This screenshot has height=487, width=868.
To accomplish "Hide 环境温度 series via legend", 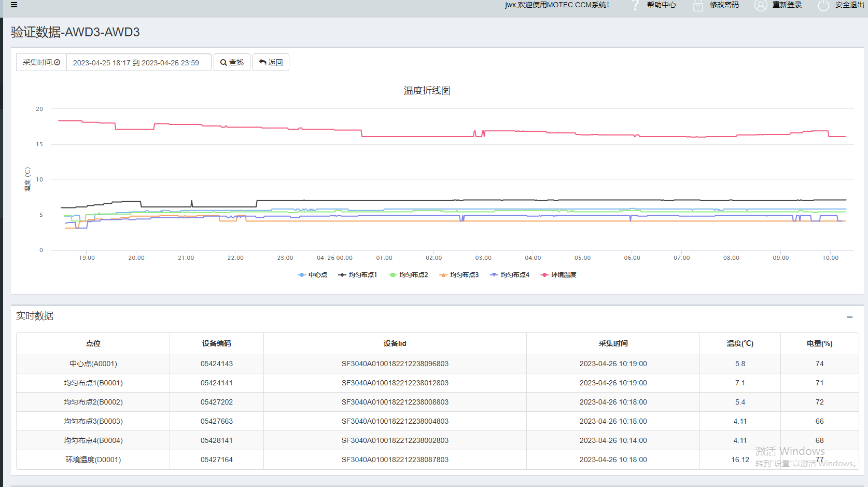I will click(559, 275).
